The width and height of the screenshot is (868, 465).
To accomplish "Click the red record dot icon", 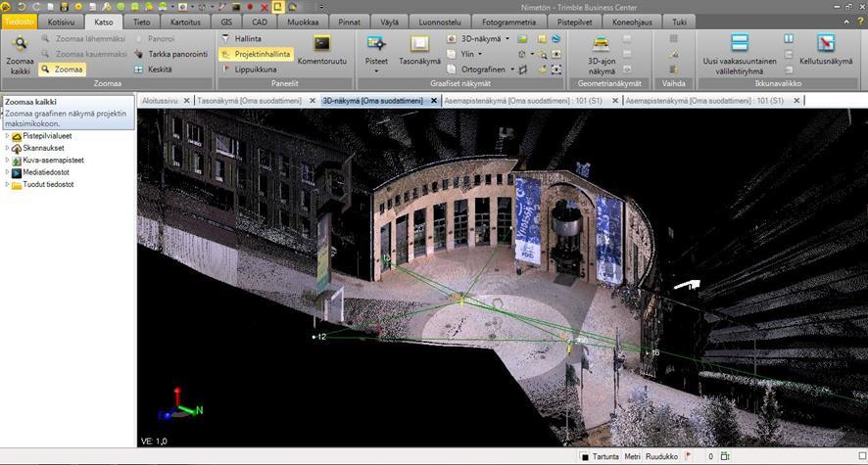I will (250, 7).
